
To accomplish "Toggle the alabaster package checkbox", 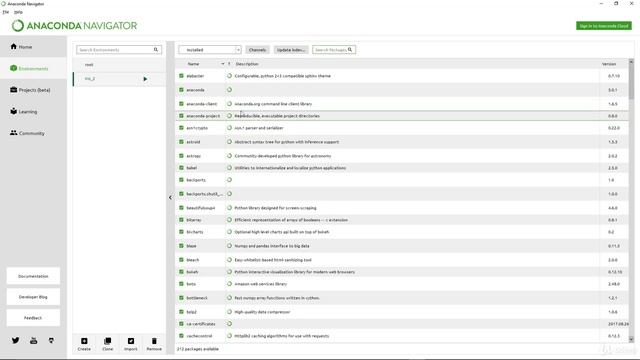I will pos(181,76).
